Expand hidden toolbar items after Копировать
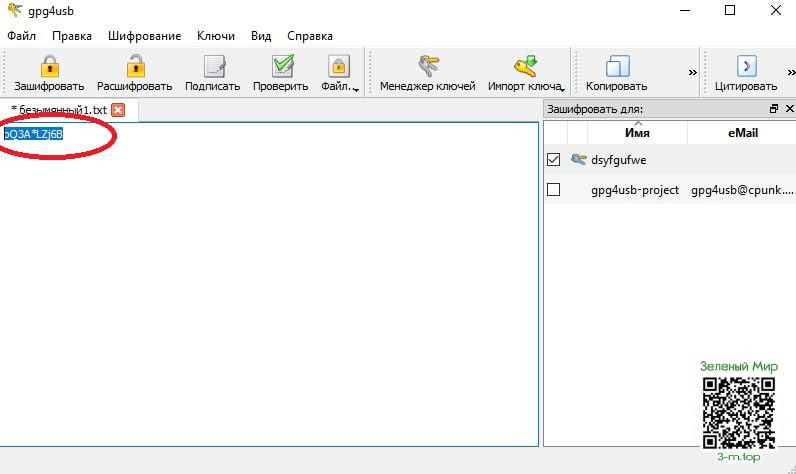 (x=692, y=72)
